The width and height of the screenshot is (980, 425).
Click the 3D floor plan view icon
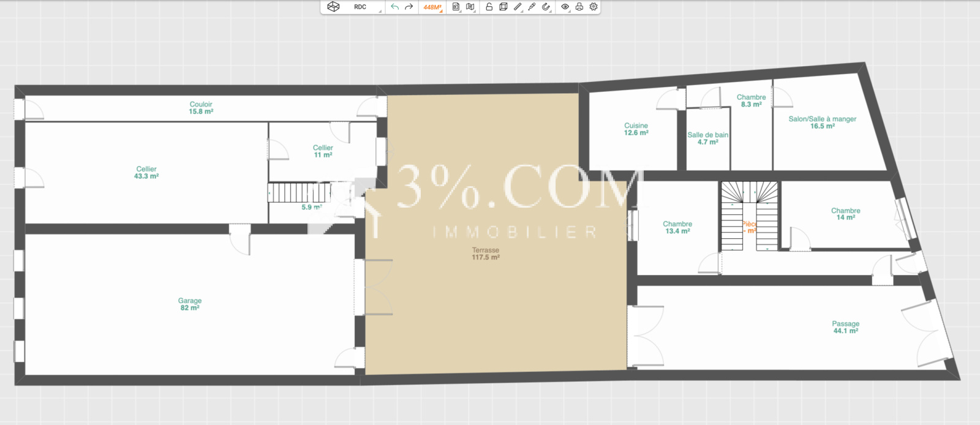333,7
